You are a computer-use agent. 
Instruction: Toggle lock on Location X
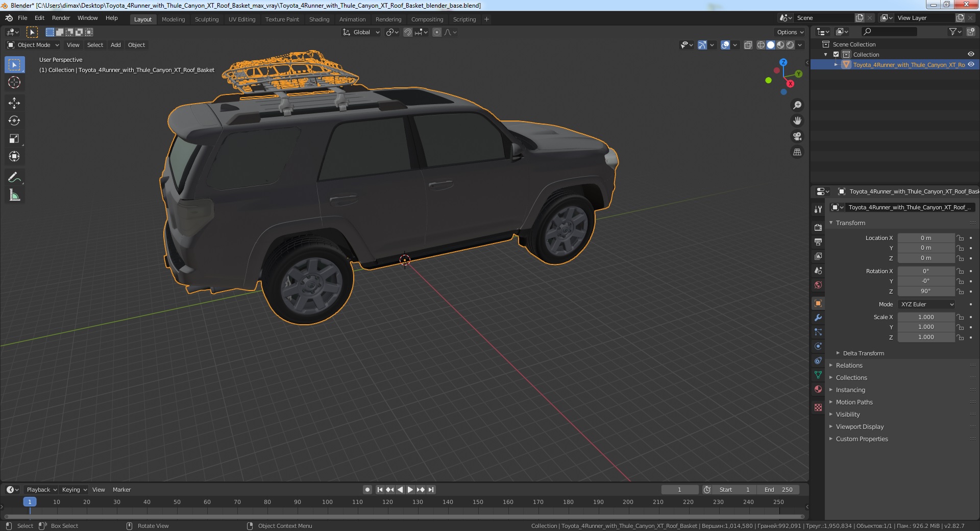point(960,238)
